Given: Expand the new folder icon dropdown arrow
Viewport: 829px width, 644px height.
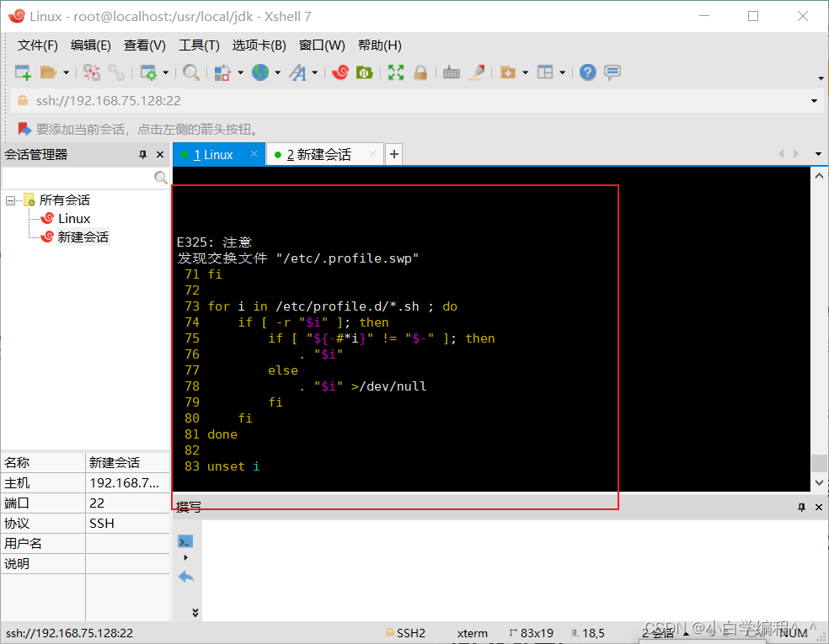Looking at the screenshot, I should tap(526, 72).
